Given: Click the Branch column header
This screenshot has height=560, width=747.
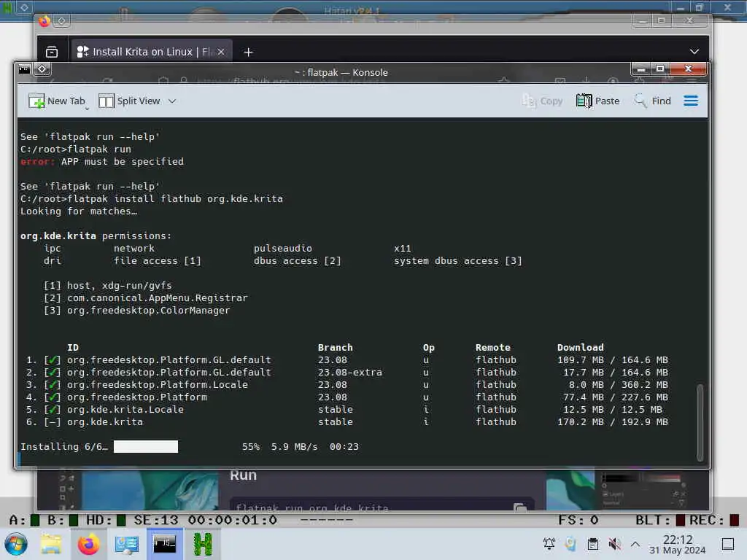Looking at the screenshot, I should [336, 348].
